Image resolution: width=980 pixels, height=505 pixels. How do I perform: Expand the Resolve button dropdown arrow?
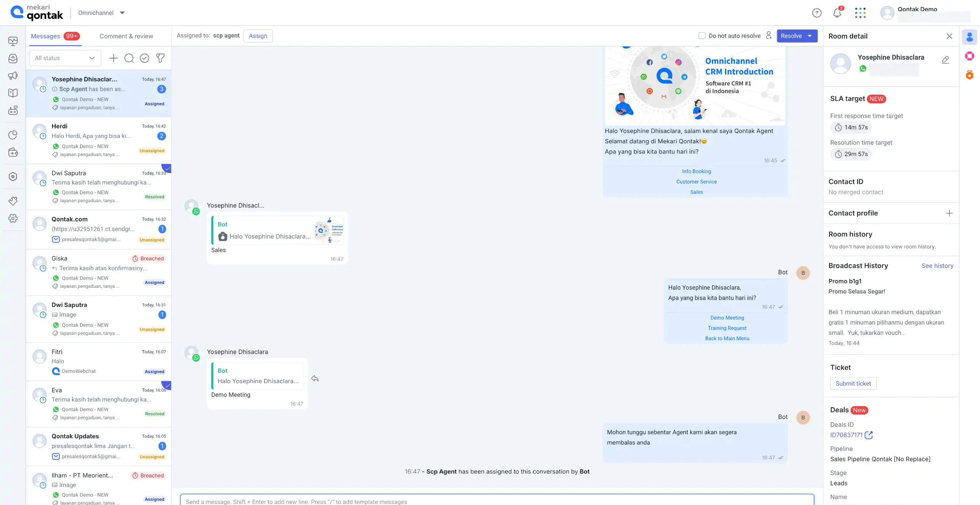click(x=810, y=36)
